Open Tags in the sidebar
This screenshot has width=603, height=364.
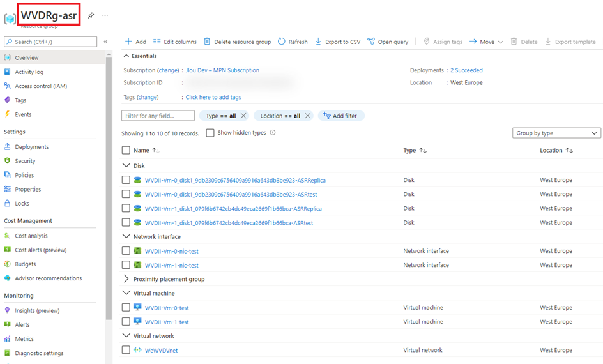point(20,100)
